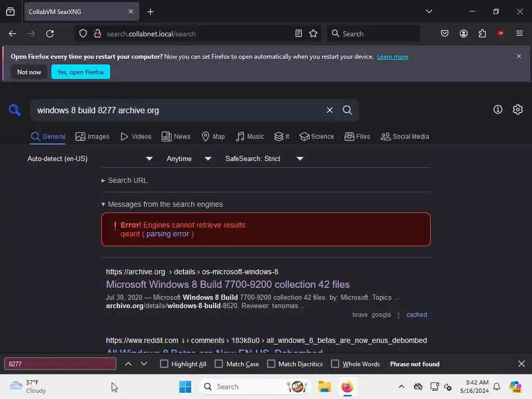Switch to Music search tab
Image resolution: width=532 pixels, height=399 pixels.
[250, 137]
